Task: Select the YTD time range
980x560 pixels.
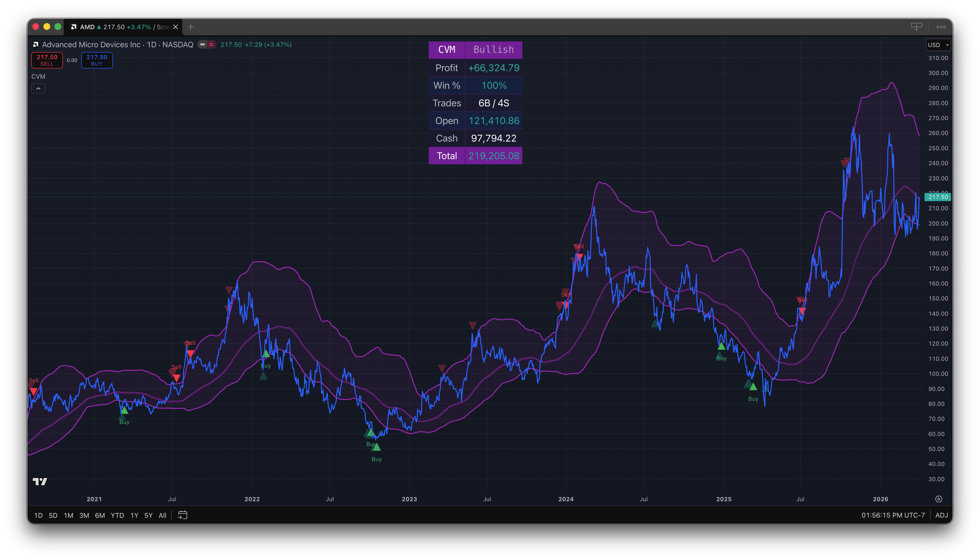Action: coord(117,515)
